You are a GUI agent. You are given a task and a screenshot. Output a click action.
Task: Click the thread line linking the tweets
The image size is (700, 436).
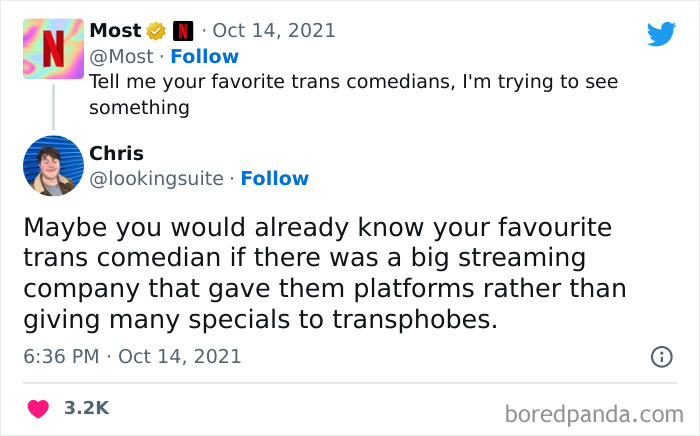coord(52,108)
